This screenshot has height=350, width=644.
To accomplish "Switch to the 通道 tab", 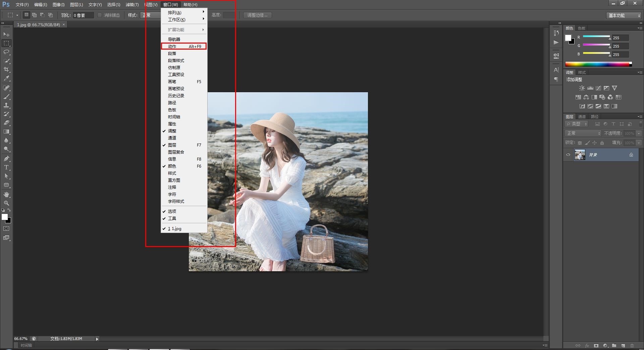I will pyautogui.click(x=582, y=117).
